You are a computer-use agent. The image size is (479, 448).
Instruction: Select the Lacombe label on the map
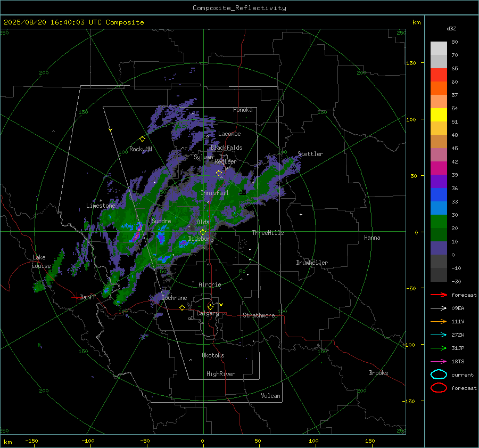[229, 134]
